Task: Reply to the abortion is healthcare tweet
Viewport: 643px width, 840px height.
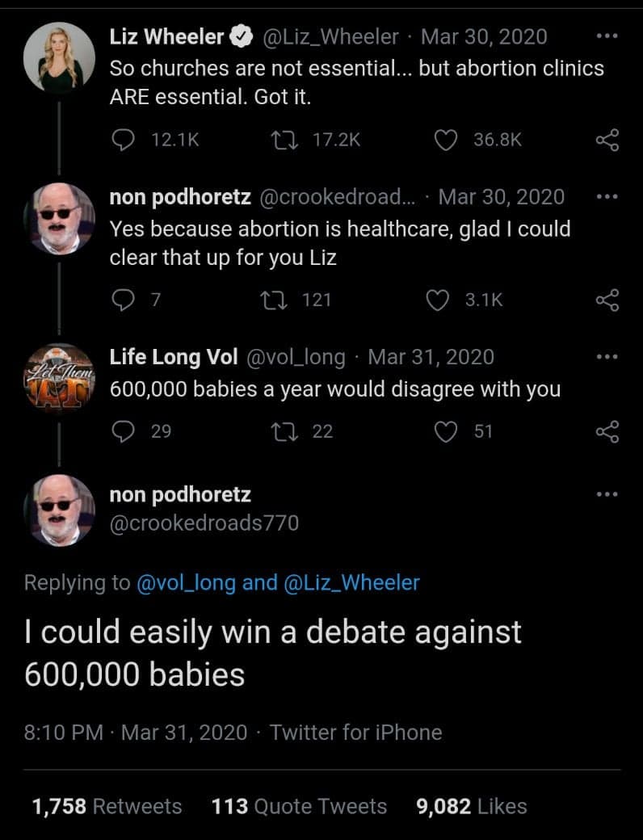Action: [x=123, y=300]
